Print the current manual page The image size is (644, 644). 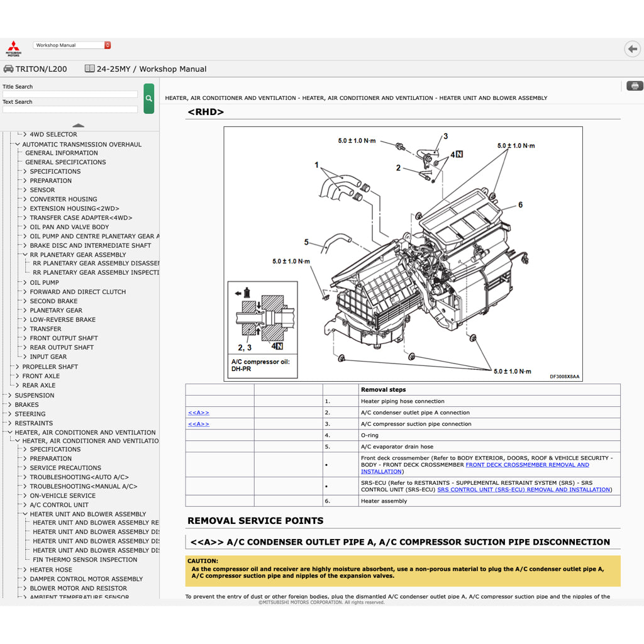pos(635,86)
